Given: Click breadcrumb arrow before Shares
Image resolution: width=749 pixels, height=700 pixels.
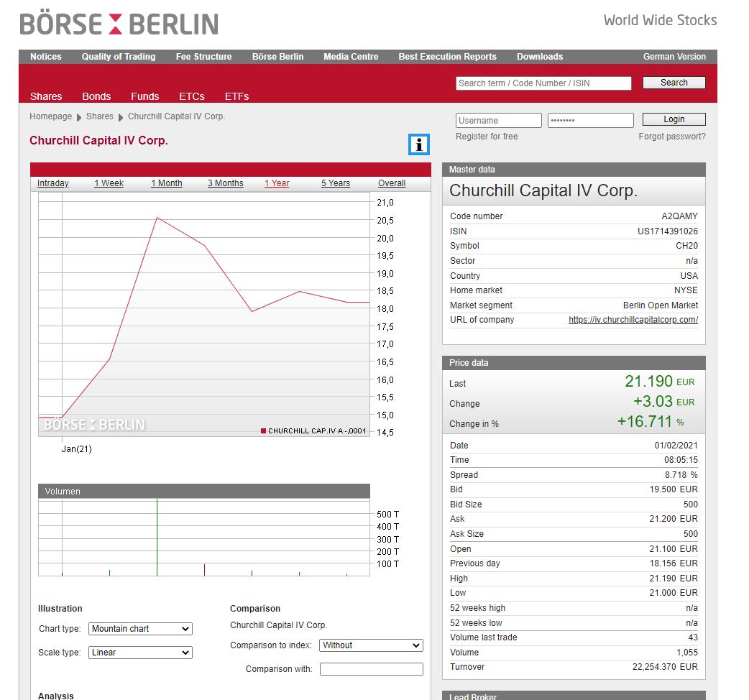Looking at the screenshot, I should coord(79,117).
